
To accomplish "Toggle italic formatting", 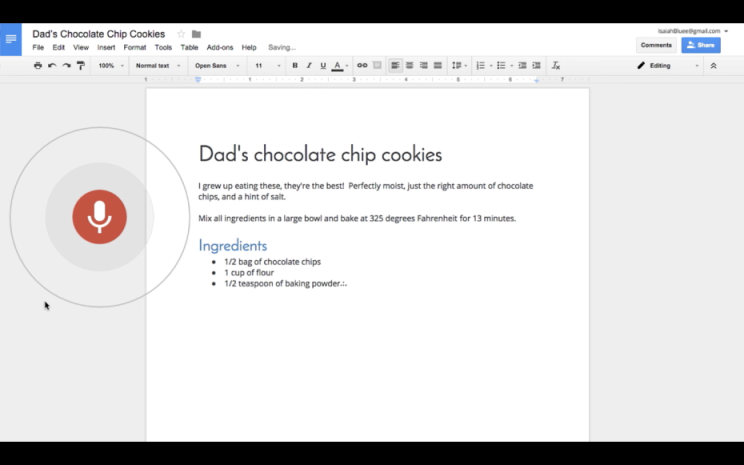I will tap(309, 66).
